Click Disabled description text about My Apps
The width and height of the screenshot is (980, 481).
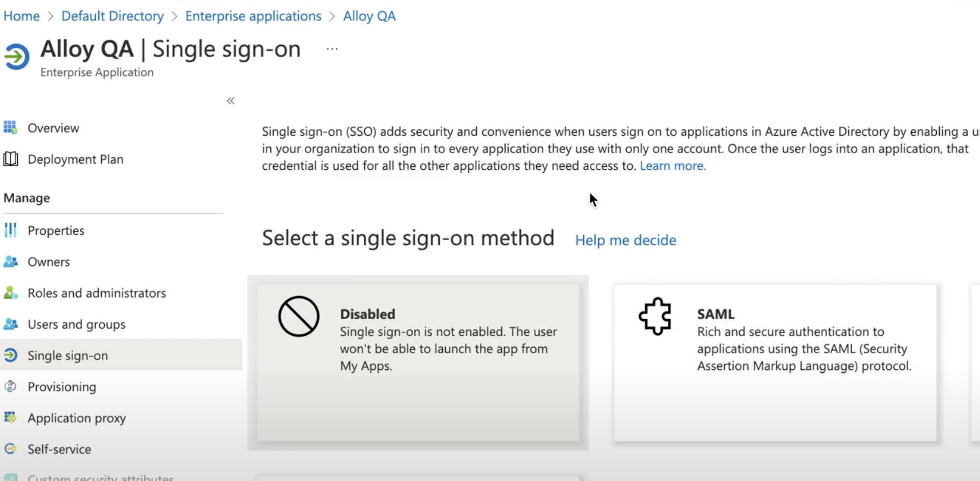(x=449, y=349)
